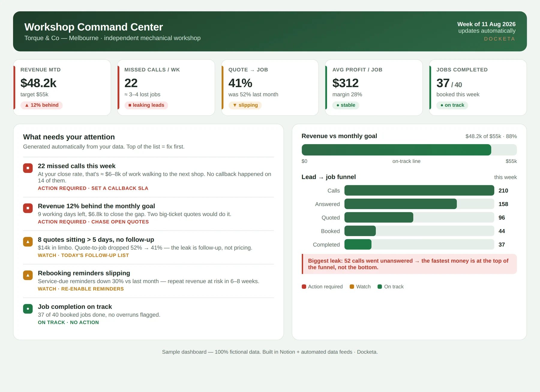
Task: Open TODAY'S FOLLOW-UP LIST link
Action: point(95,255)
